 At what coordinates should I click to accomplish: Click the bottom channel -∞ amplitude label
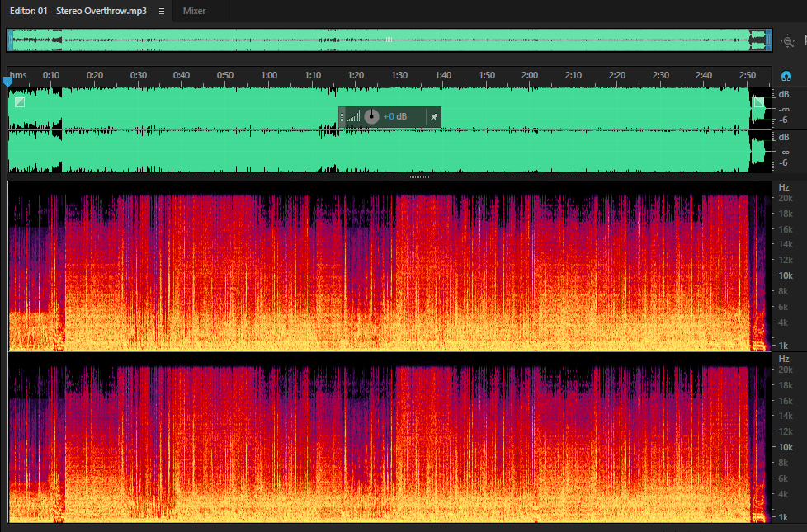(x=785, y=153)
